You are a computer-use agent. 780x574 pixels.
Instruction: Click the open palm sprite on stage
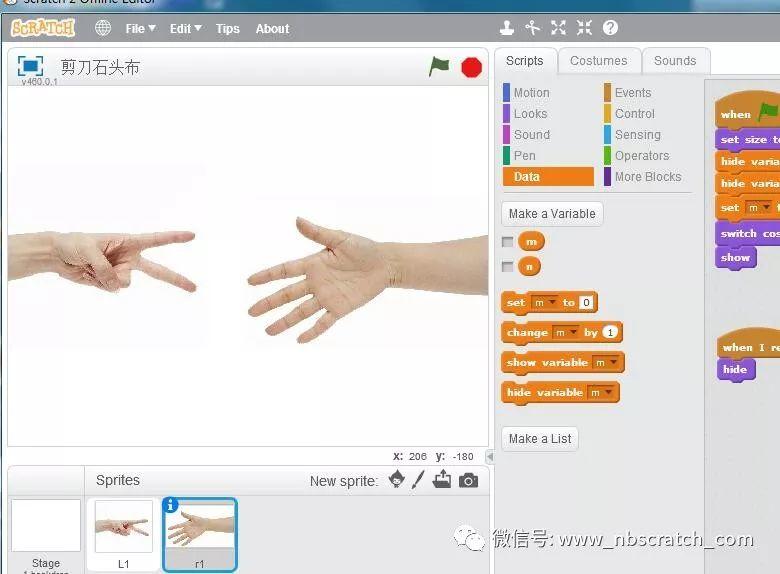[x=367, y=280]
